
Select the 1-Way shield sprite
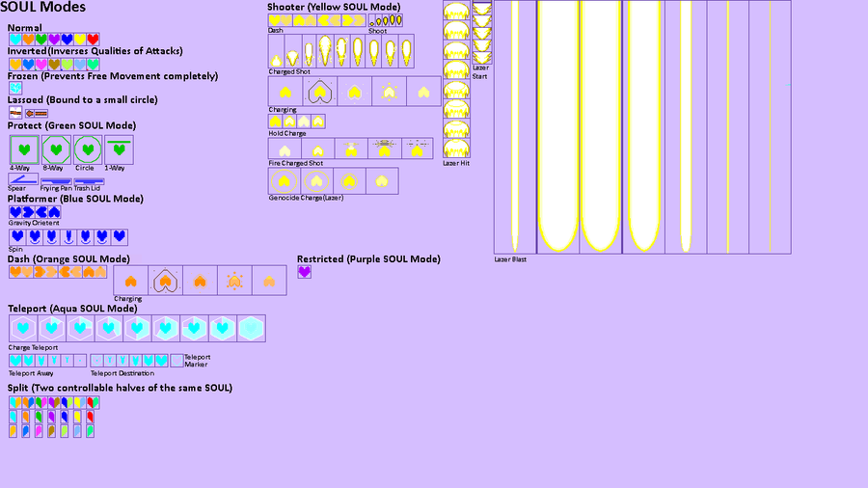click(x=119, y=149)
